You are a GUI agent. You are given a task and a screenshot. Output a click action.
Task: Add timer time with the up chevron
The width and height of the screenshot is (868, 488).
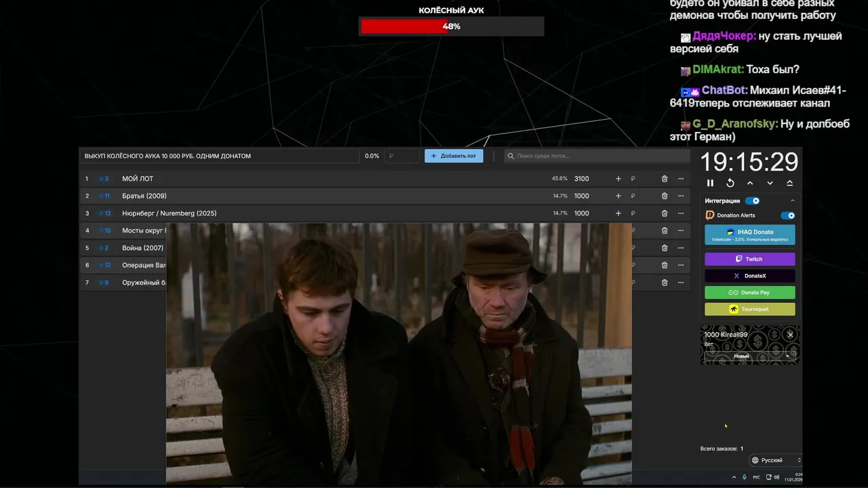pyautogui.click(x=750, y=183)
